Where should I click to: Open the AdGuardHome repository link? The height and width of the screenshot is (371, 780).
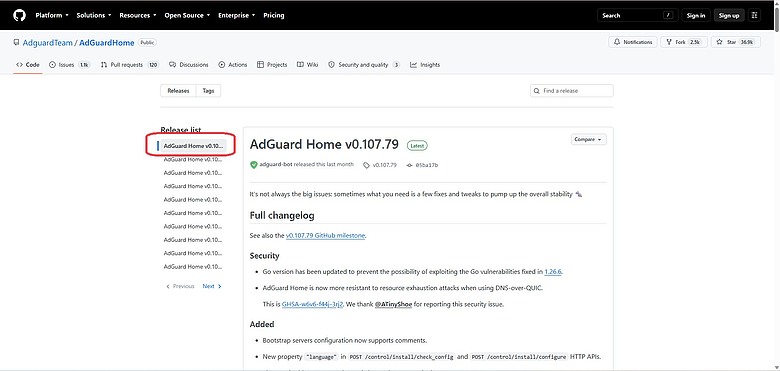(x=106, y=43)
